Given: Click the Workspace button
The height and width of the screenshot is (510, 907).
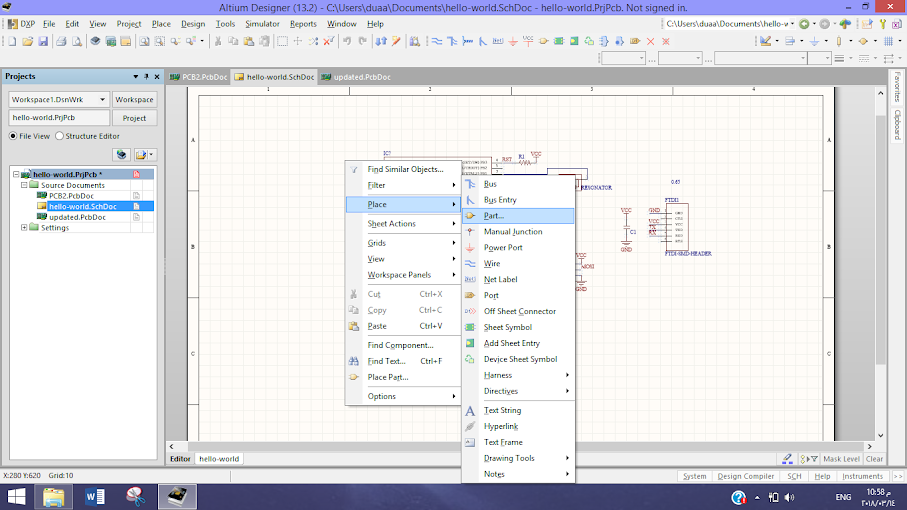Looking at the screenshot, I should tap(134, 99).
